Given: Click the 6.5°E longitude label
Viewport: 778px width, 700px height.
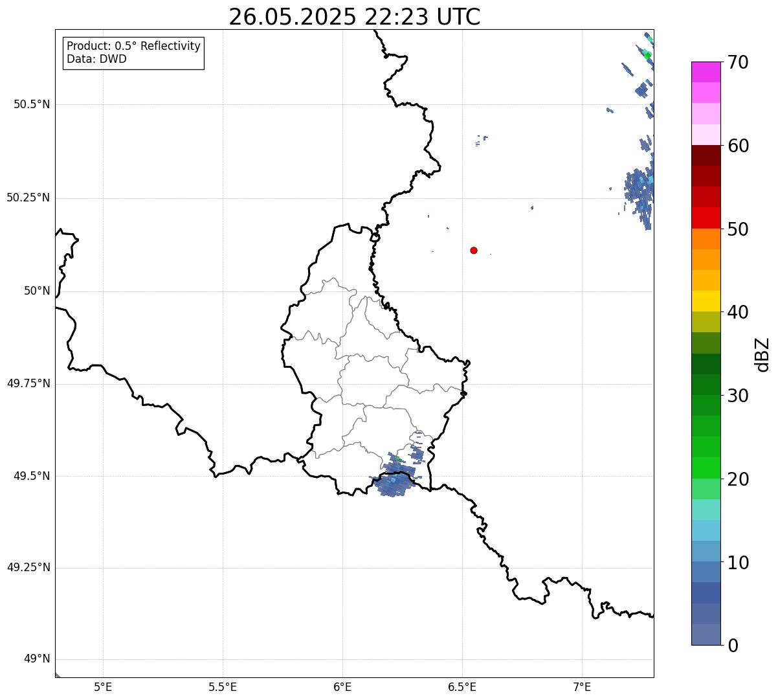Looking at the screenshot, I should tap(462, 686).
